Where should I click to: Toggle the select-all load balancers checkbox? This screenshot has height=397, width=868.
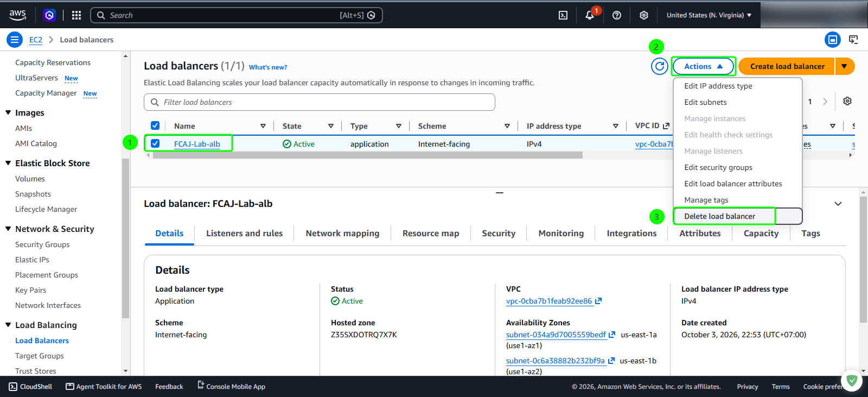[x=155, y=125]
